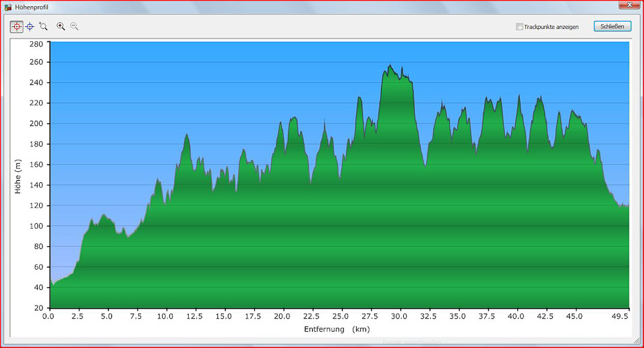This screenshot has width=644, height=348.
Task: Select the blue crosshair marker tool
Action: [x=30, y=26]
